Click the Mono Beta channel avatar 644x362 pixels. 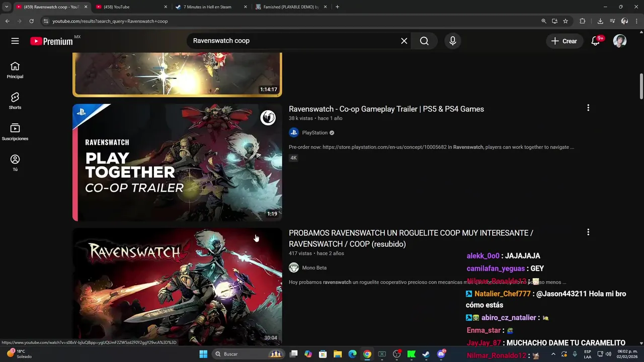(294, 268)
